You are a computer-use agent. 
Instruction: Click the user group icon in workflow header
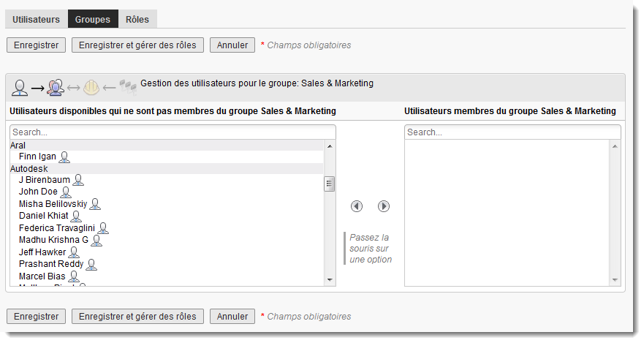point(56,87)
